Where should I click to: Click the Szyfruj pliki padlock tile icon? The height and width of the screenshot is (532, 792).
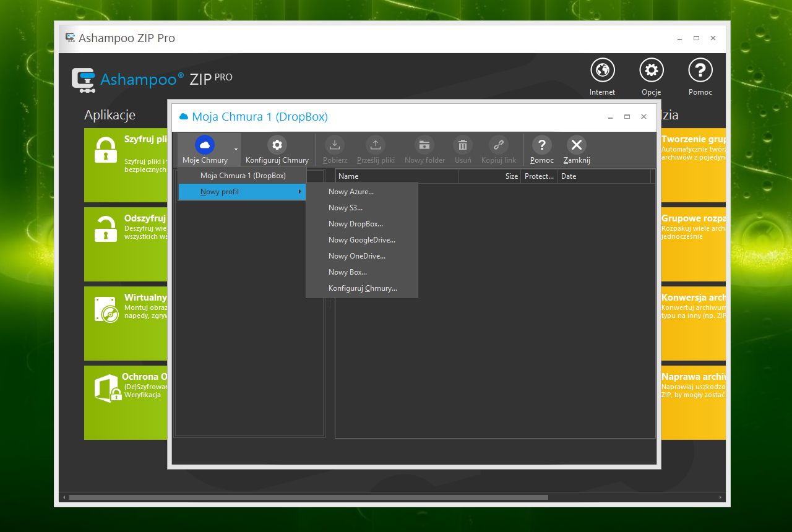point(105,150)
